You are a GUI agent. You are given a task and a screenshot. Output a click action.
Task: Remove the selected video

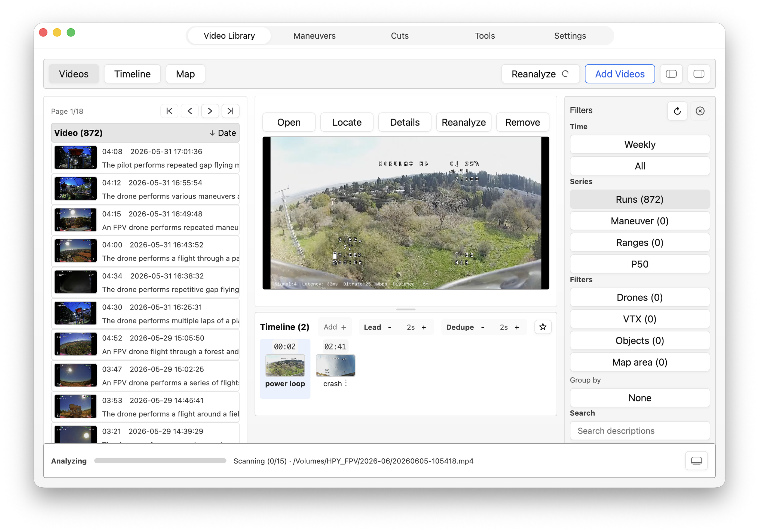coord(522,122)
